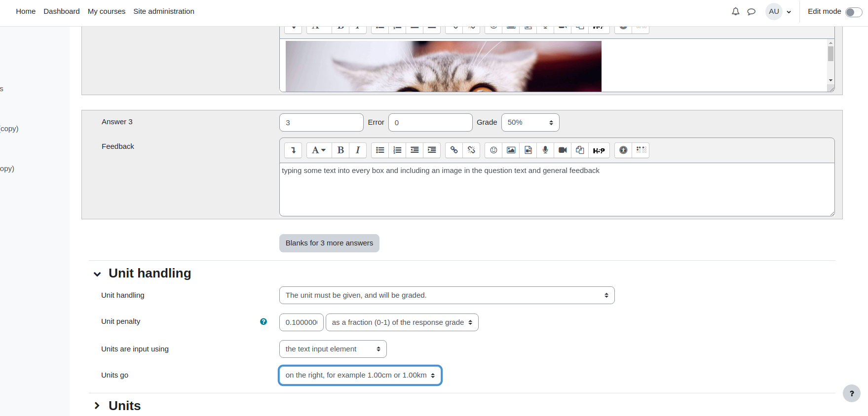Indent text in feedback editor
Screen dimensions: 868x416
[x=432, y=150]
